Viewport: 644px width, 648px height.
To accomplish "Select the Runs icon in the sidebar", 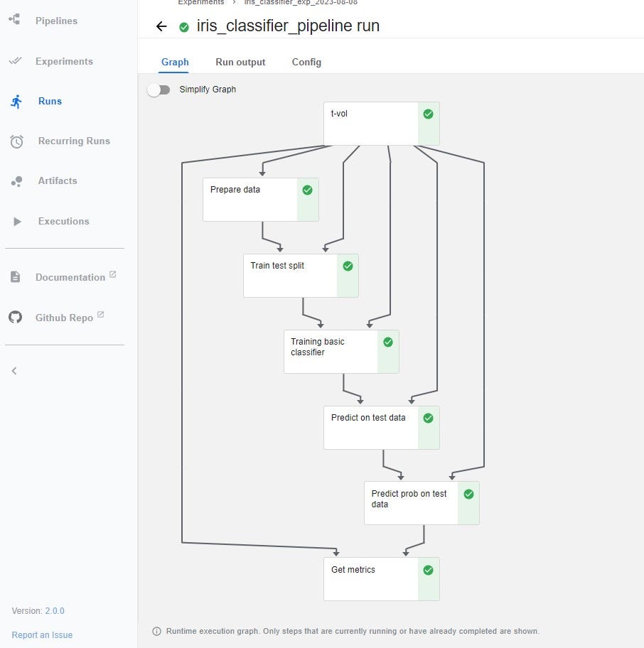I will tap(16, 101).
